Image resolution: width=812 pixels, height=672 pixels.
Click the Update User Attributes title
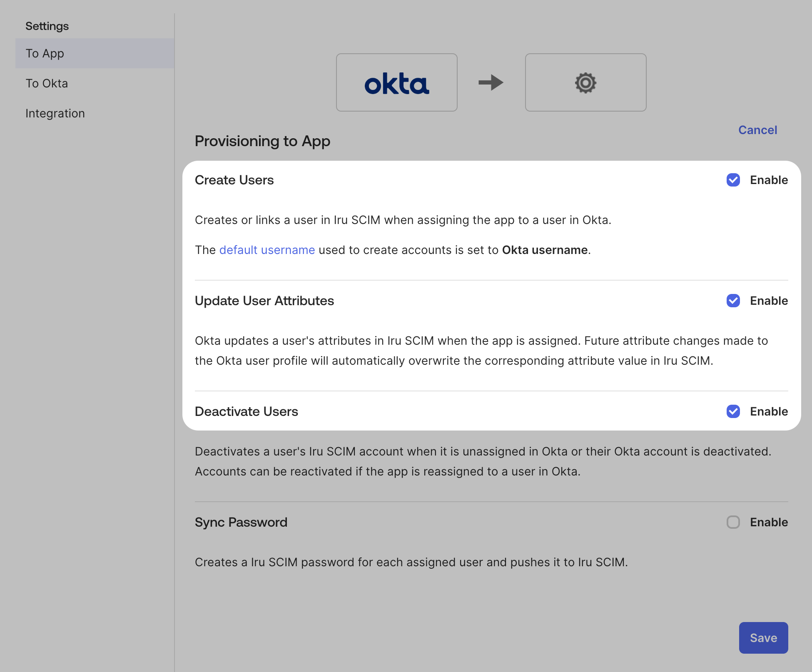click(x=264, y=301)
